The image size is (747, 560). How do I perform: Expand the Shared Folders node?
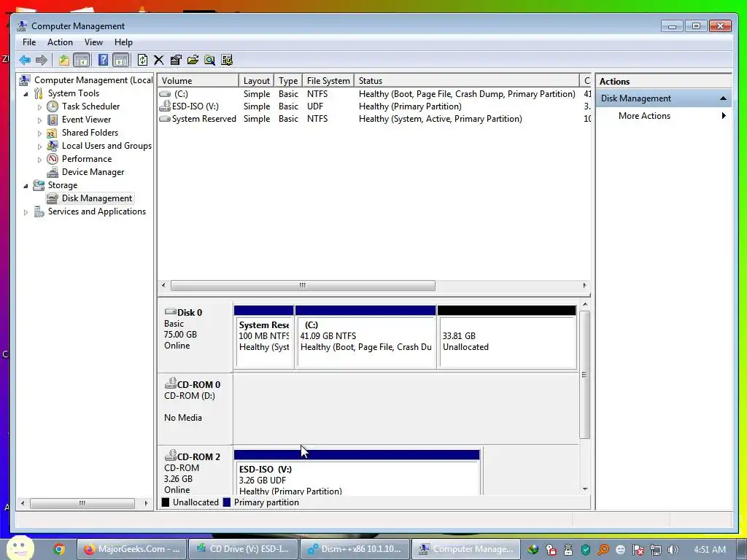[39, 133]
